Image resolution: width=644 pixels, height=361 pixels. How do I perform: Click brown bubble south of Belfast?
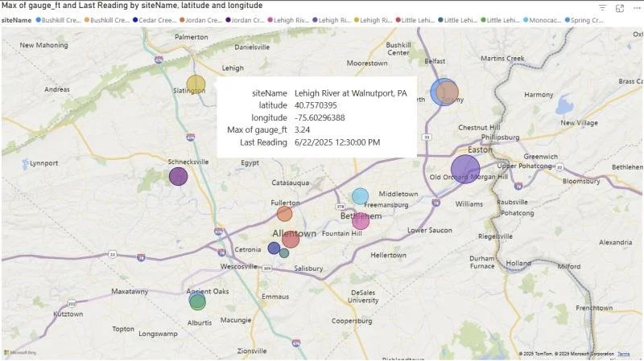pyautogui.click(x=448, y=92)
